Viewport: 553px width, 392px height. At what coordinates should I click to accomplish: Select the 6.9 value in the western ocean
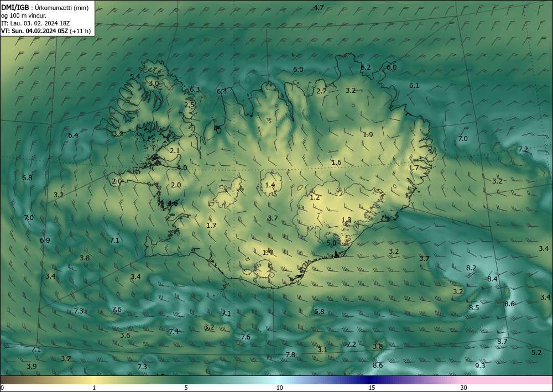point(45,241)
